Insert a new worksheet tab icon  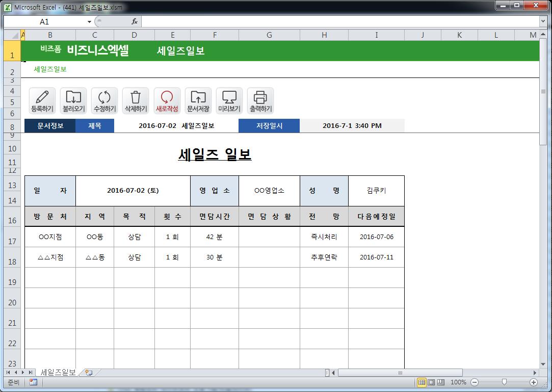(89, 373)
